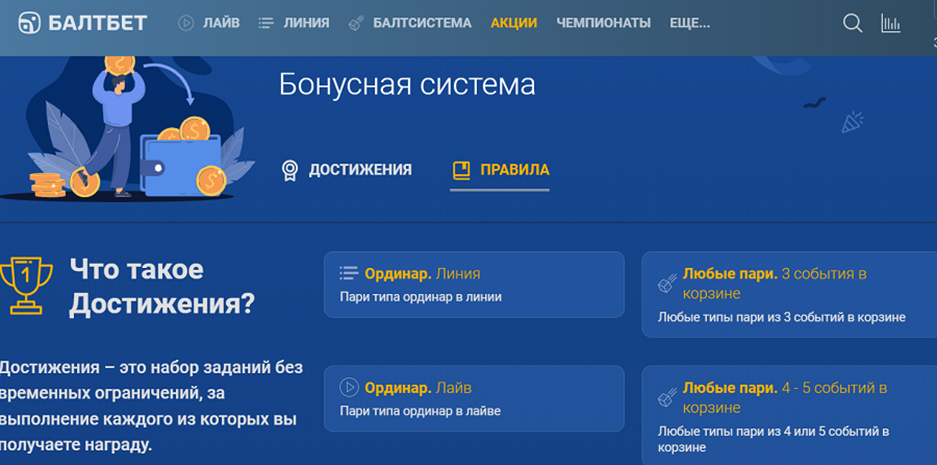The image size is (937, 465).
Task: Open the Акции menu item
Action: click(514, 23)
